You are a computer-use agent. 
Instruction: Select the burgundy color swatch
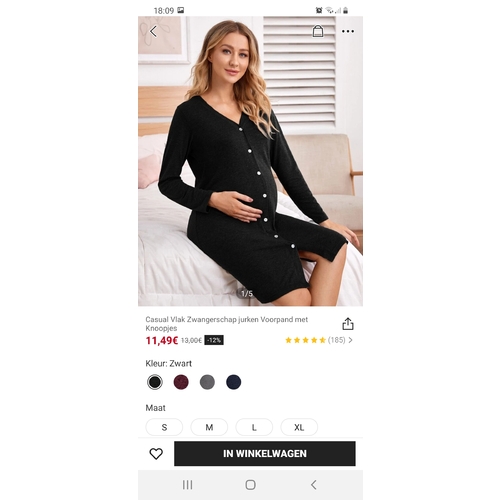click(181, 382)
